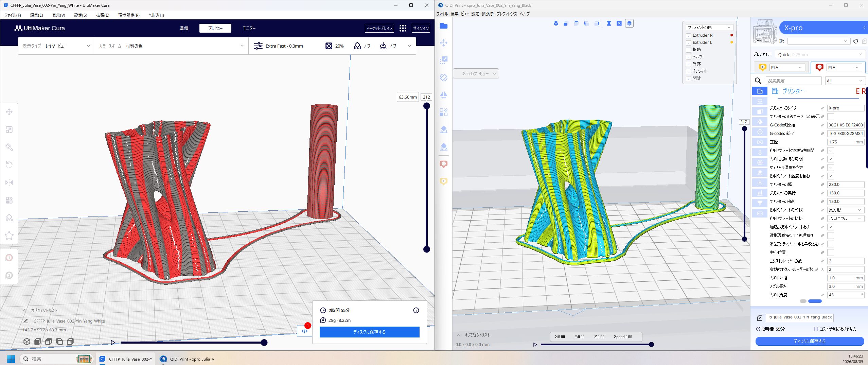The image size is (868, 365).
Task: Toggle the 外郭 checkbox in QIDI legend
Action: [x=689, y=64]
